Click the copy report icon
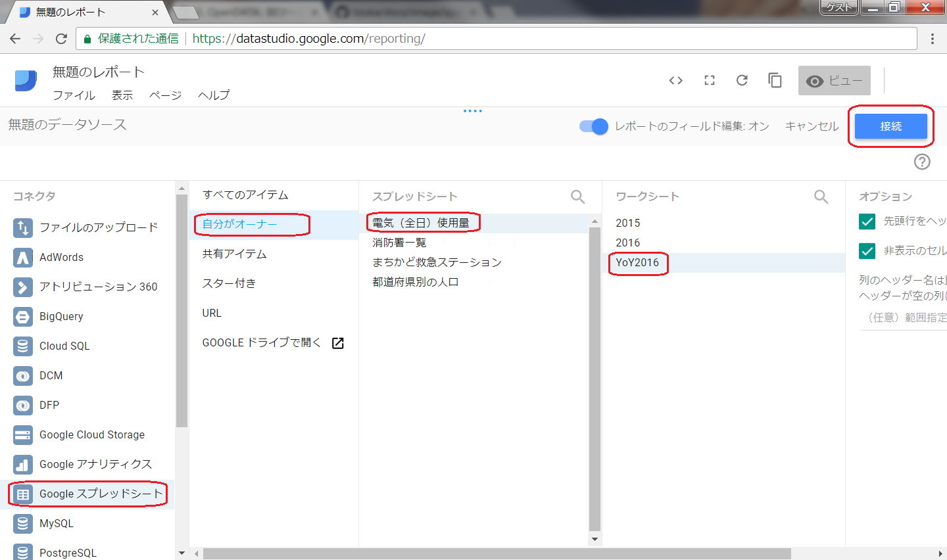This screenshot has height=560, width=947. 775,80
